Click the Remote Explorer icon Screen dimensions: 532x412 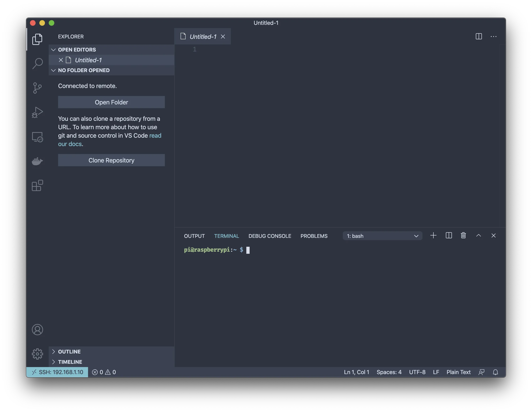(x=37, y=137)
